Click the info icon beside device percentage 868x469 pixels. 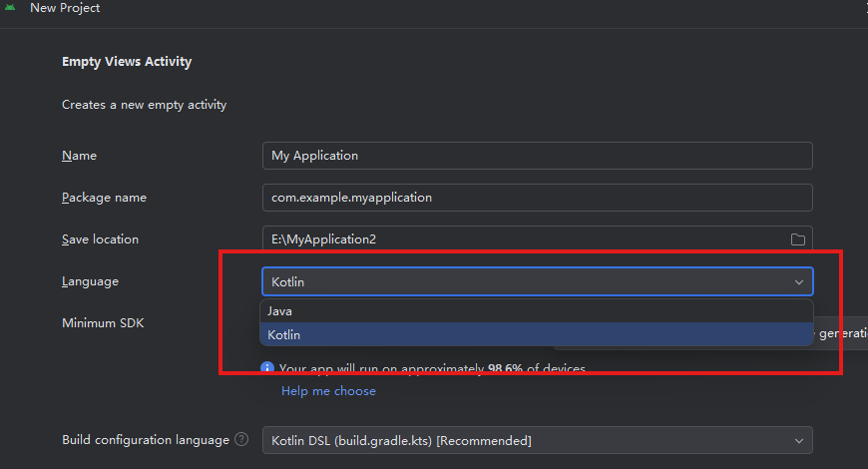267,368
